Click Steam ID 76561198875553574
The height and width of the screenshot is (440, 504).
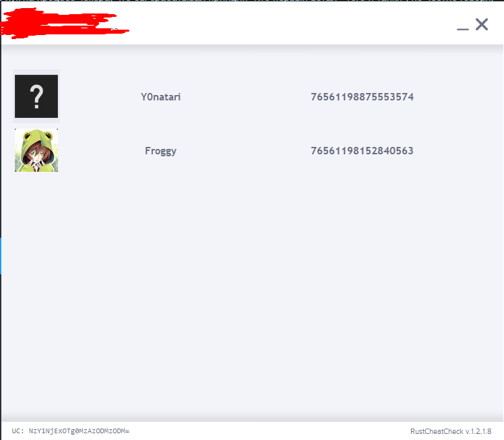pyautogui.click(x=363, y=97)
